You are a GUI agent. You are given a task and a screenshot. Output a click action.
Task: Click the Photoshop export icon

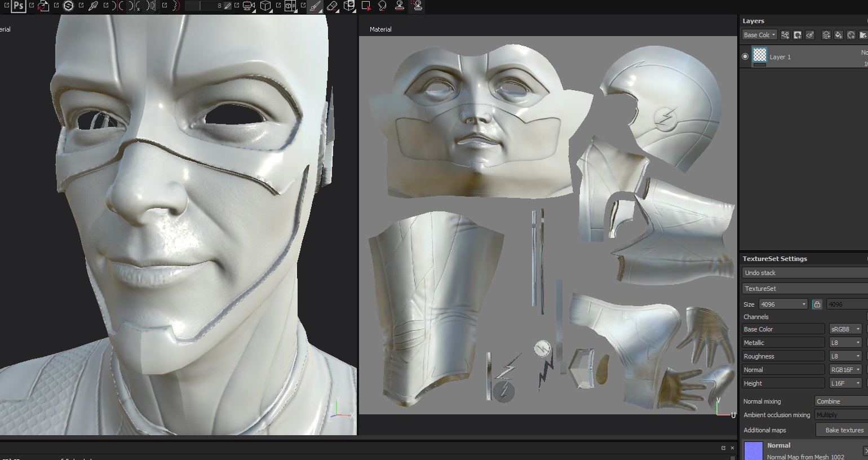pyautogui.click(x=19, y=6)
